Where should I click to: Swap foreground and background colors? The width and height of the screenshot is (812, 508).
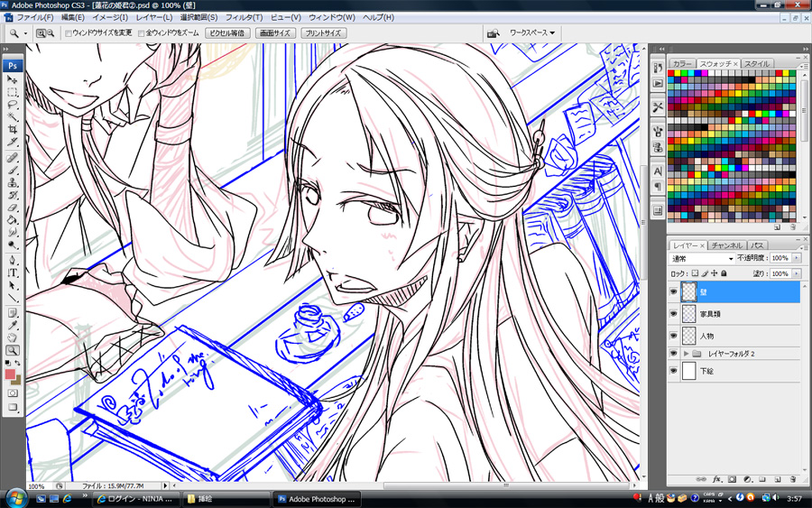[18, 363]
